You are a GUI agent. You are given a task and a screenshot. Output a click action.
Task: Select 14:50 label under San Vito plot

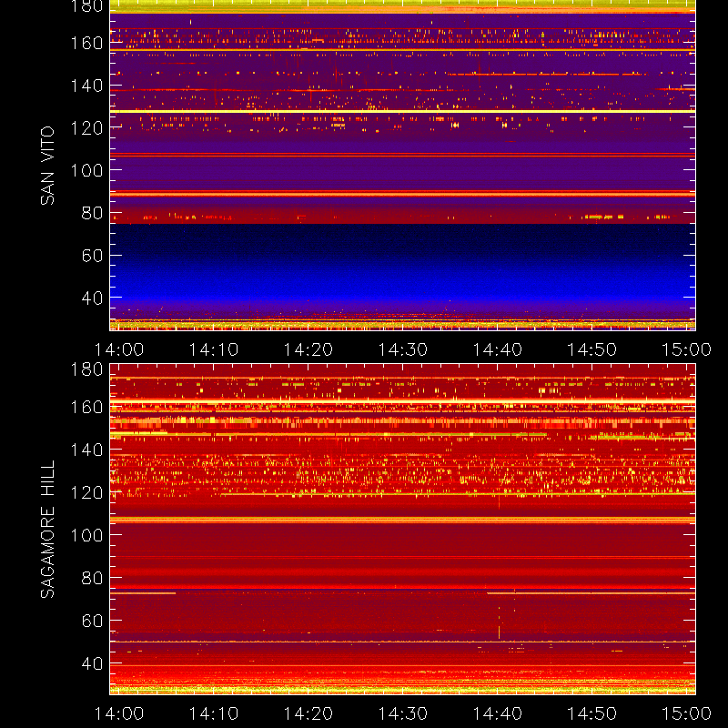click(592, 349)
